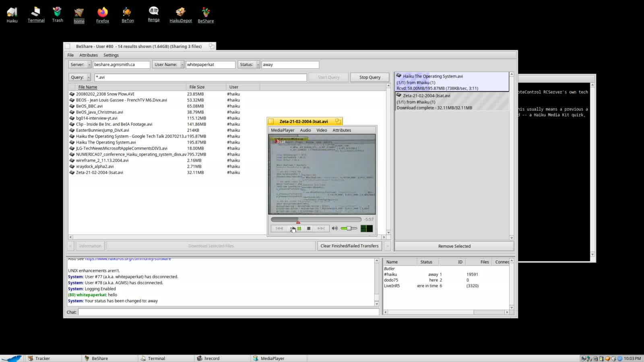The image size is (644, 362).
Task: Select file EasterBunniesJump_DivX.avi in results
Action: coord(103,130)
